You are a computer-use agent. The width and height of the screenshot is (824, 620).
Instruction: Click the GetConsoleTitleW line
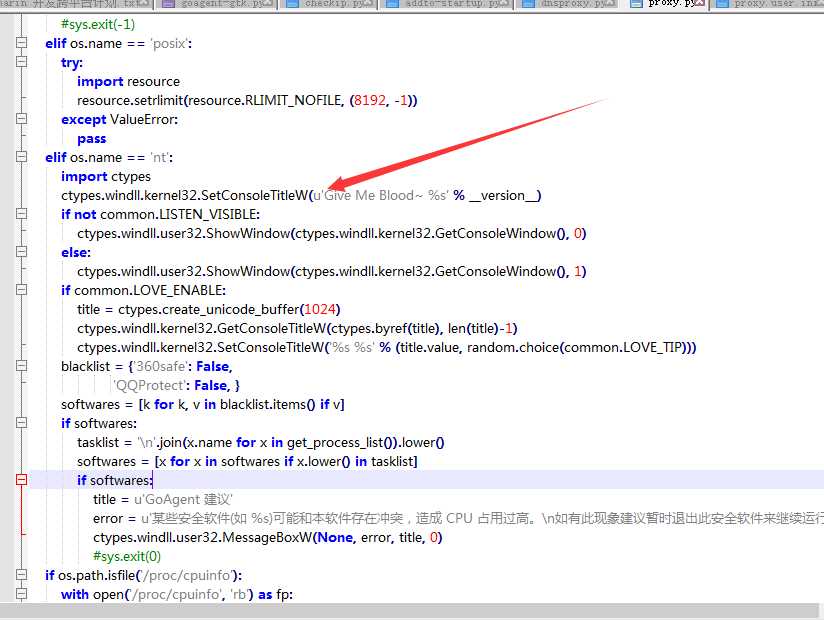tap(297, 328)
